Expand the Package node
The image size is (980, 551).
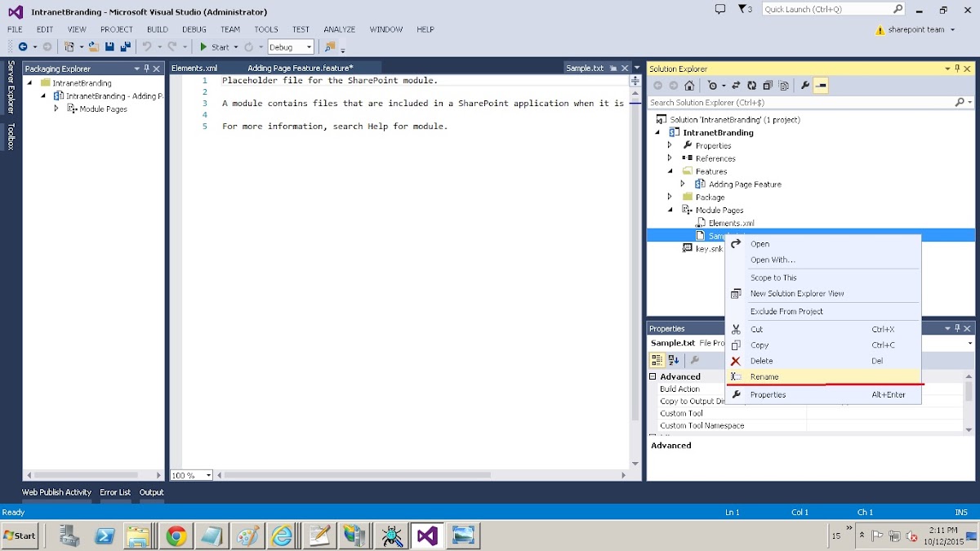tap(670, 197)
